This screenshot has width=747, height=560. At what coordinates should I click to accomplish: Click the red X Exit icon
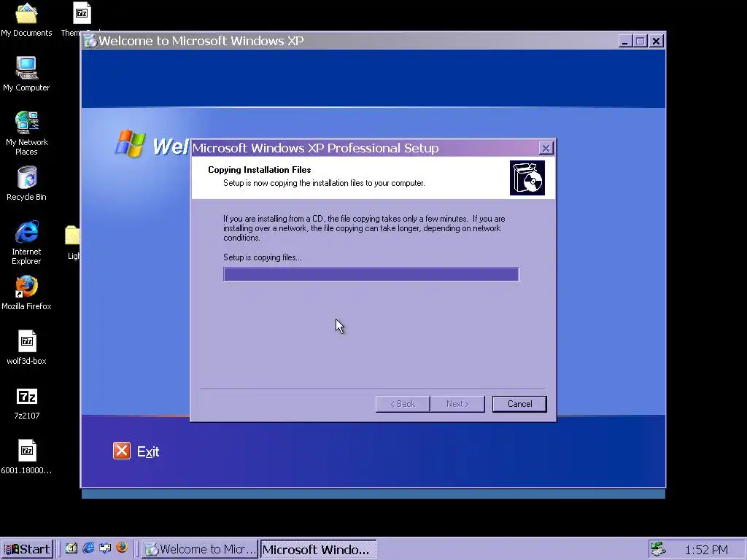click(x=122, y=451)
